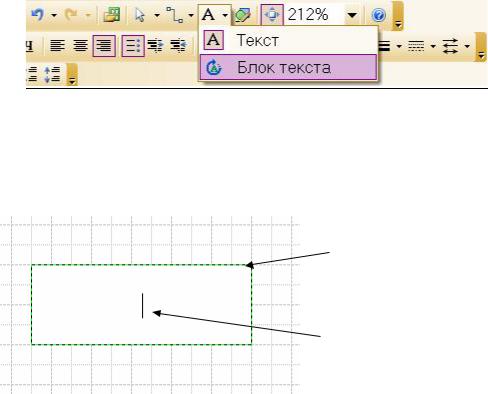Toggle right text alignment
Viewport: 488px width, 394px height.
[104, 46]
